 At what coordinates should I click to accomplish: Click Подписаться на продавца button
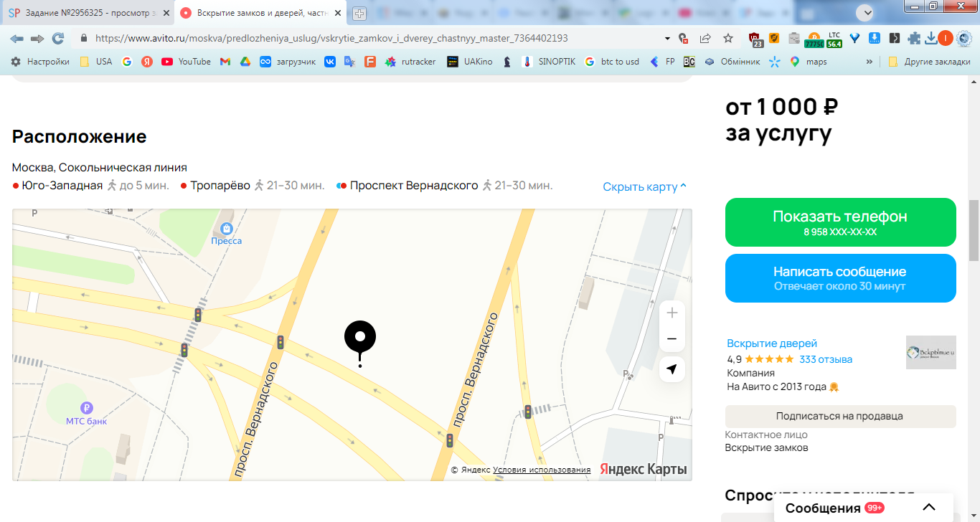(x=840, y=416)
